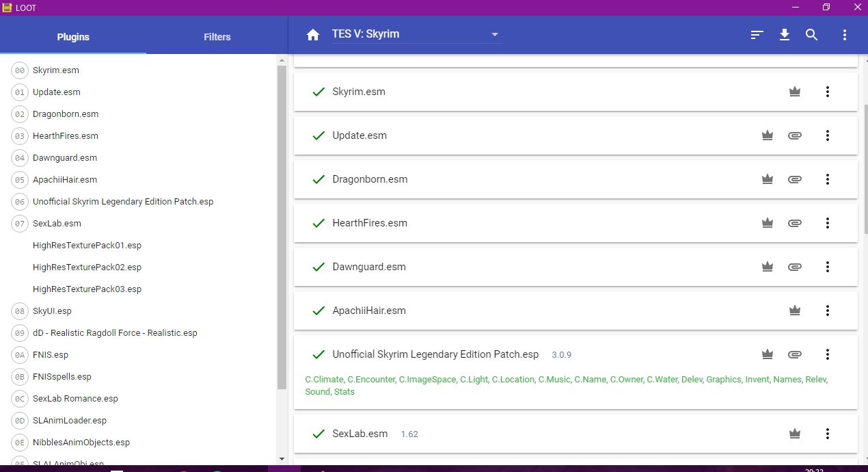Switch to the Filters tab
Image resolution: width=868 pixels, height=472 pixels.
coord(217,37)
